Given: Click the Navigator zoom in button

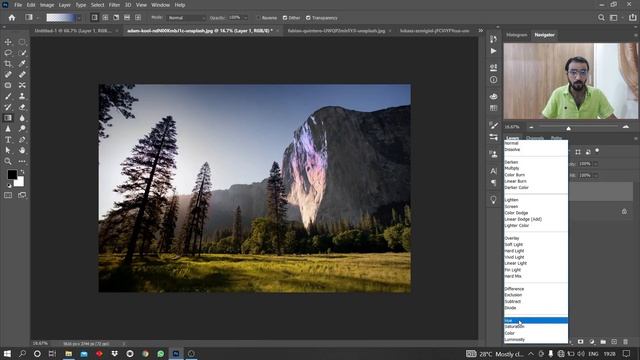Looking at the screenshot, I should (x=626, y=127).
